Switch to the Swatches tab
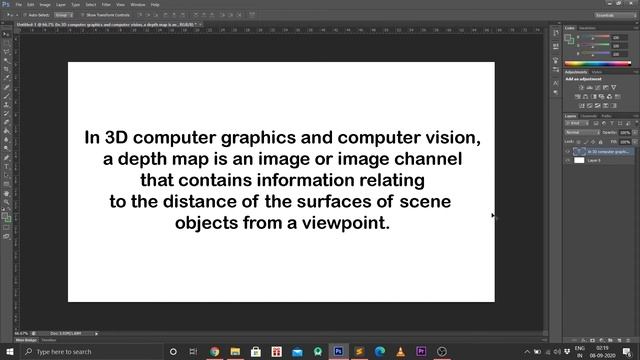The width and height of the screenshot is (640, 360). (587, 28)
